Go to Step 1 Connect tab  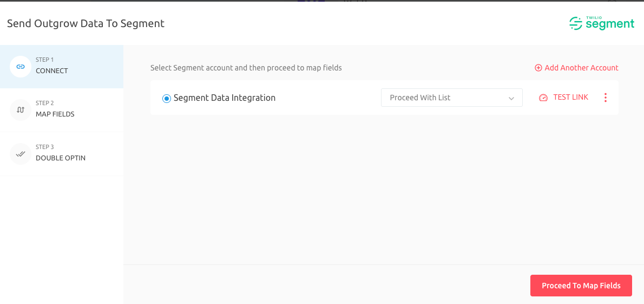click(x=62, y=67)
